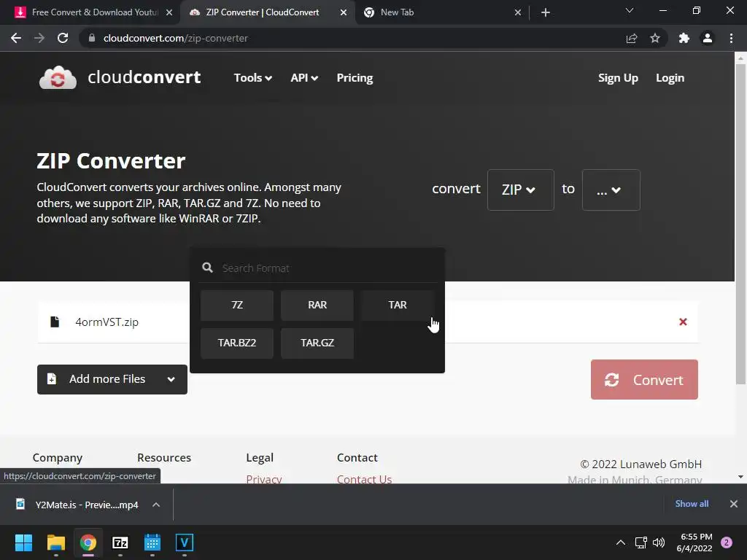
Task: Click the 6:55 PM clock and date
Action: coord(694,542)
